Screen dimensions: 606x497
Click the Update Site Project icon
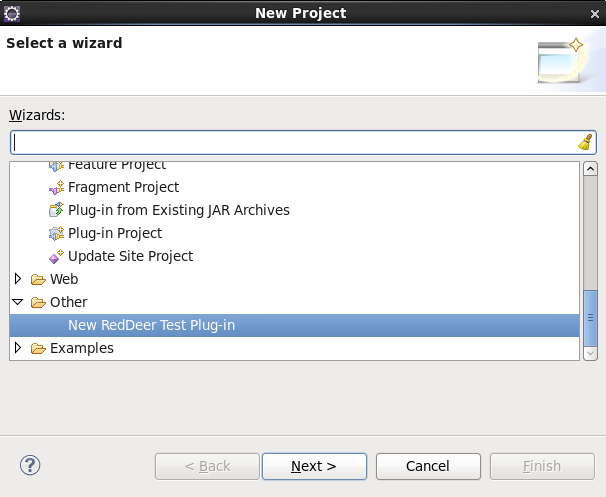tap(56, 256)
